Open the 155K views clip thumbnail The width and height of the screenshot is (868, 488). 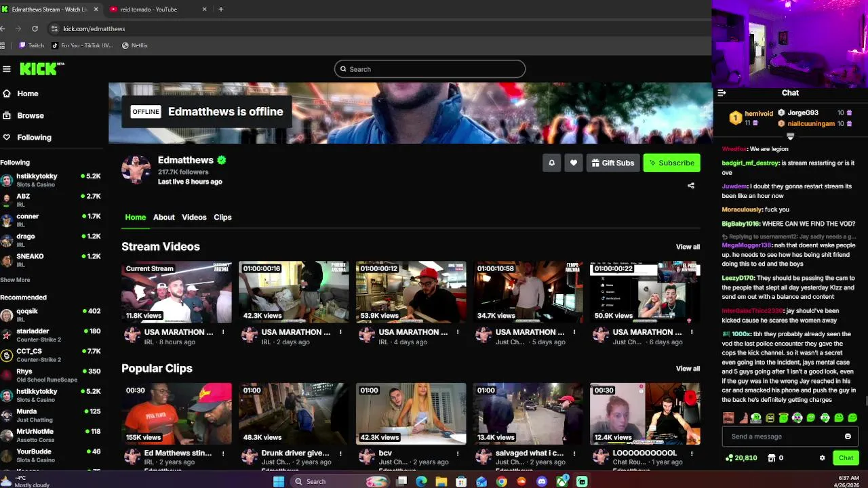coord(176,414)
